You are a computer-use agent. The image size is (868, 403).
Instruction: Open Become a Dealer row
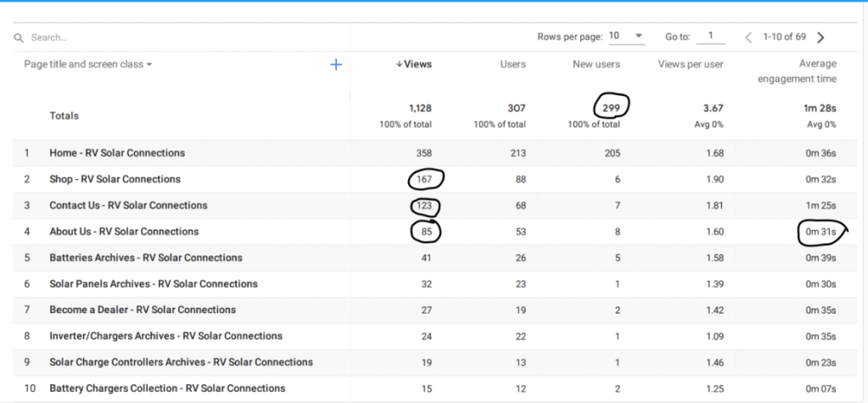[143, 310]
